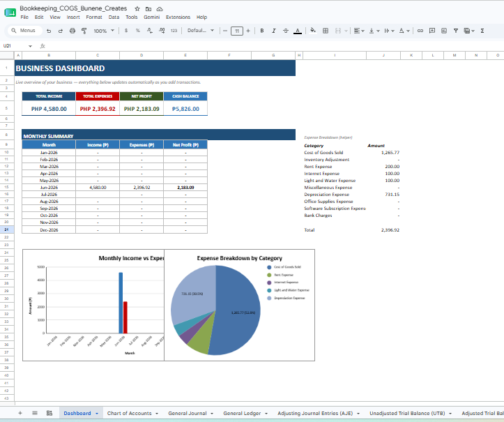Image resolution: width=504 pixels, height=422 pixels.
Task: Open the Insert menu
Action: (x=73, y=17)
